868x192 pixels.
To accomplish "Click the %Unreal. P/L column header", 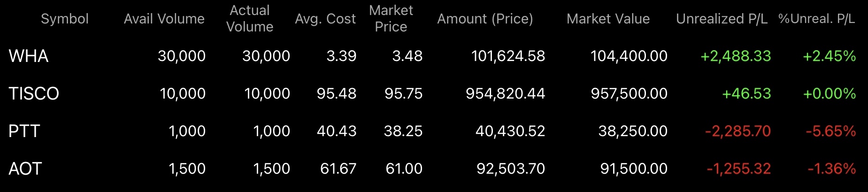I will (x=817, y=19).
